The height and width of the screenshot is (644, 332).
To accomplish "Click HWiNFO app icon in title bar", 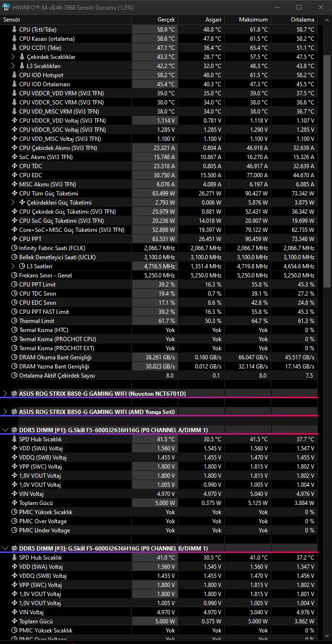I will (x=7, y=7).
